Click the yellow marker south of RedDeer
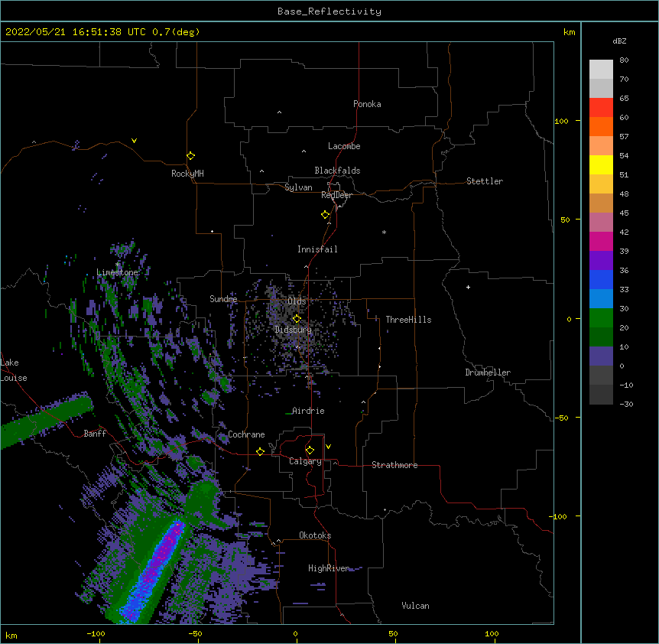The image size is (659, 644). point(325,215)
